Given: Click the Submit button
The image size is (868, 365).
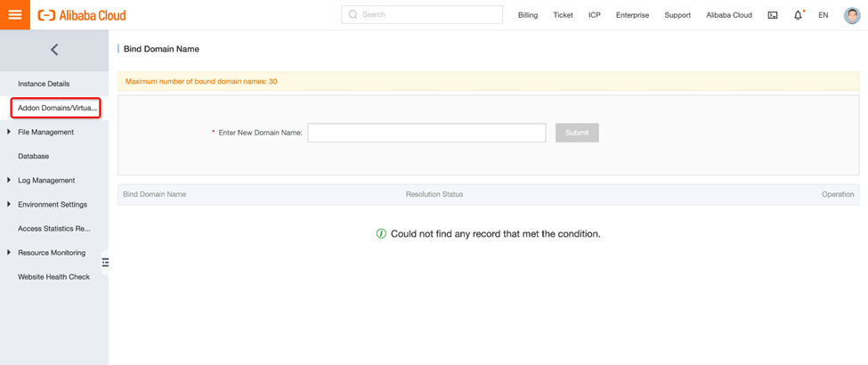Looking at the screenshot, I should (x=577, y=133).
